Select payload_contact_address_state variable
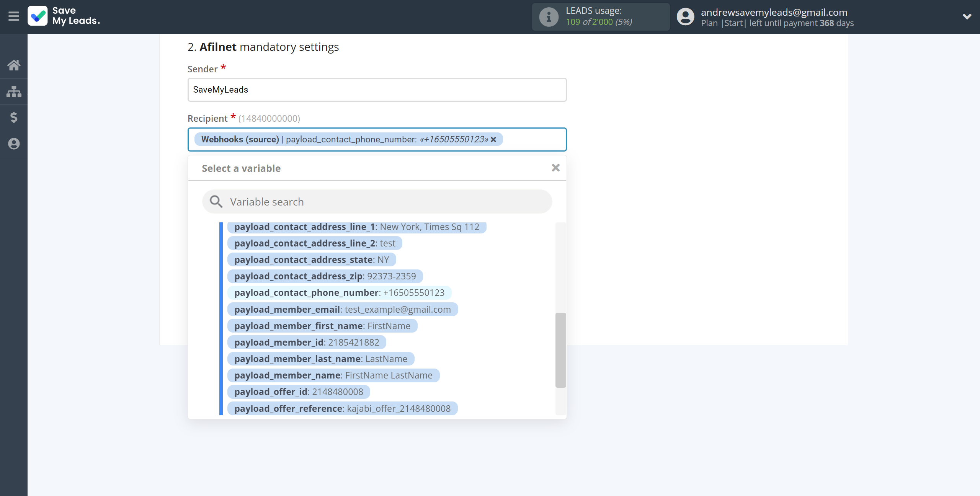The width and height of the screenshot is (980, 496). tap(312, 260)
